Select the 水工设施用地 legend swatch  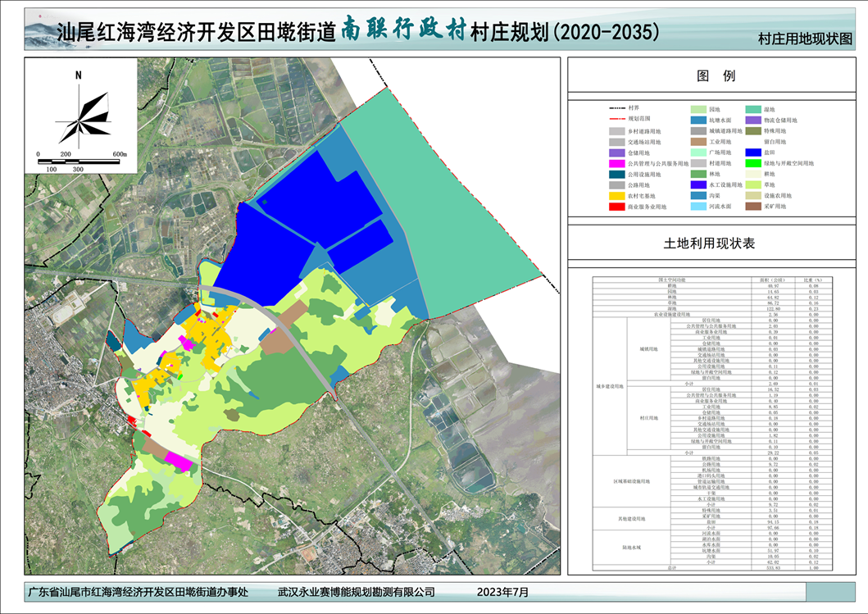coord(698,185)
